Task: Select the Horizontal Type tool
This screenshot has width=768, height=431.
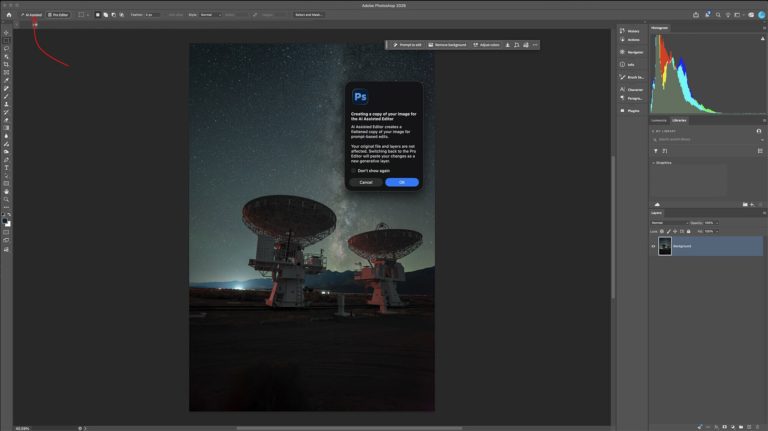Action: [6, 168]
